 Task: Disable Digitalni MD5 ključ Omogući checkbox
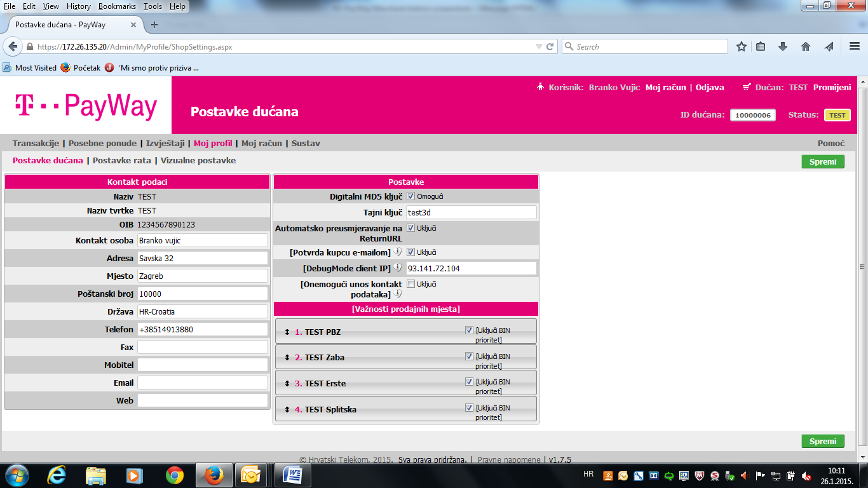click(x=410, y=196)
